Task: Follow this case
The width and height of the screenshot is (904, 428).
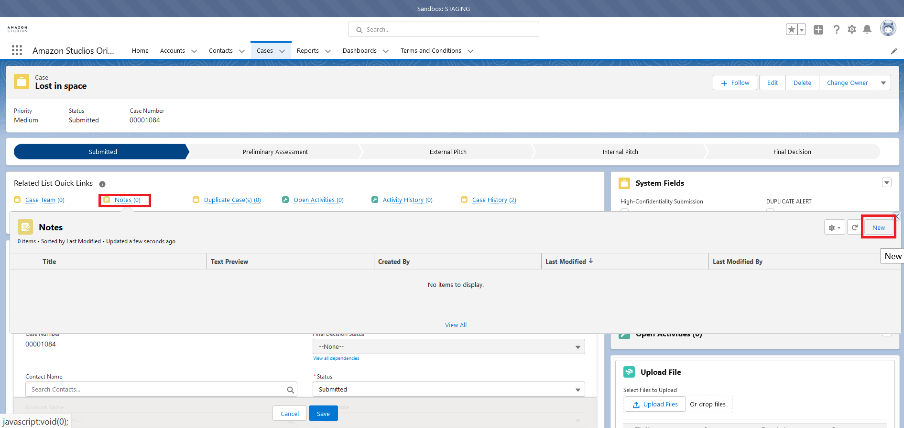Action: [x=736, y=83]
